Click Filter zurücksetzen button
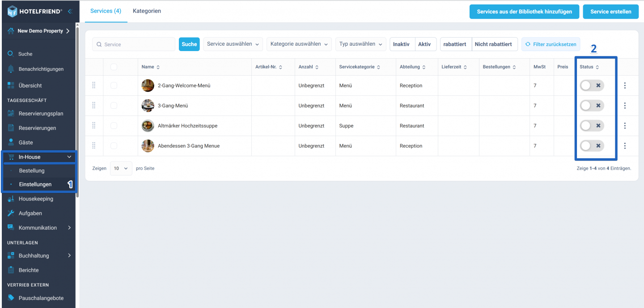The image size is (644, 308). point(551,44)
